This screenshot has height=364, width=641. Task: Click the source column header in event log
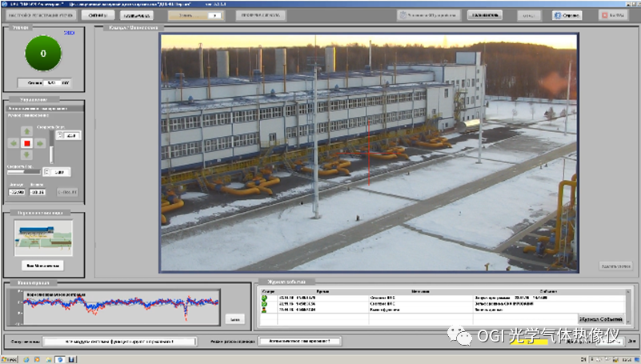[x=421, y=291]
